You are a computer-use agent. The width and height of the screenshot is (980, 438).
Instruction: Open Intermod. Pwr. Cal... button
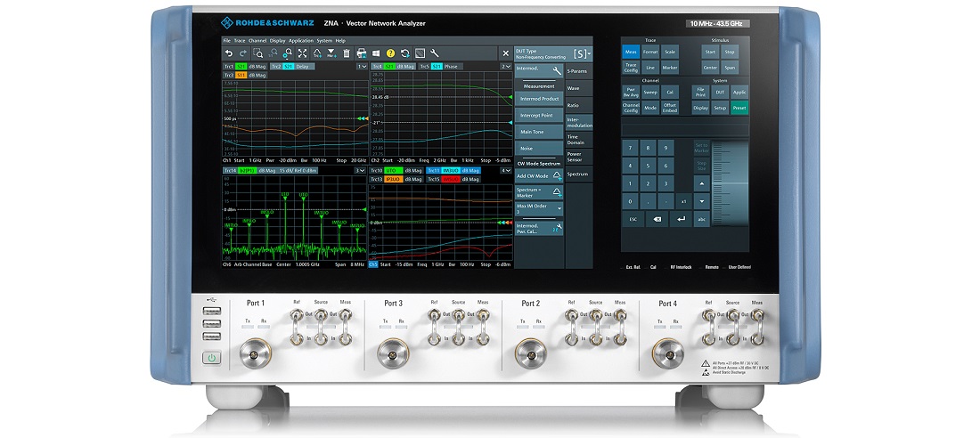click(x=539, y=227)
